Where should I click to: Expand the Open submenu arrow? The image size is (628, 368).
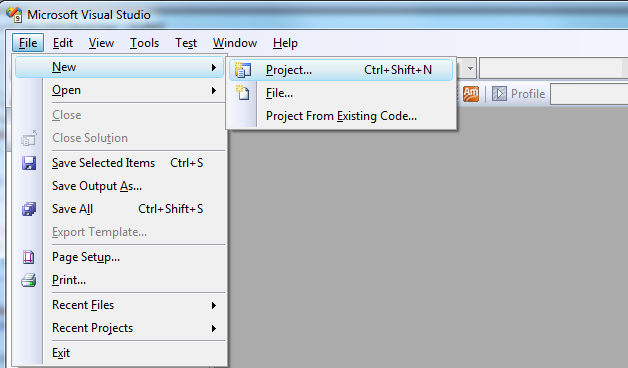click(214, 90)
